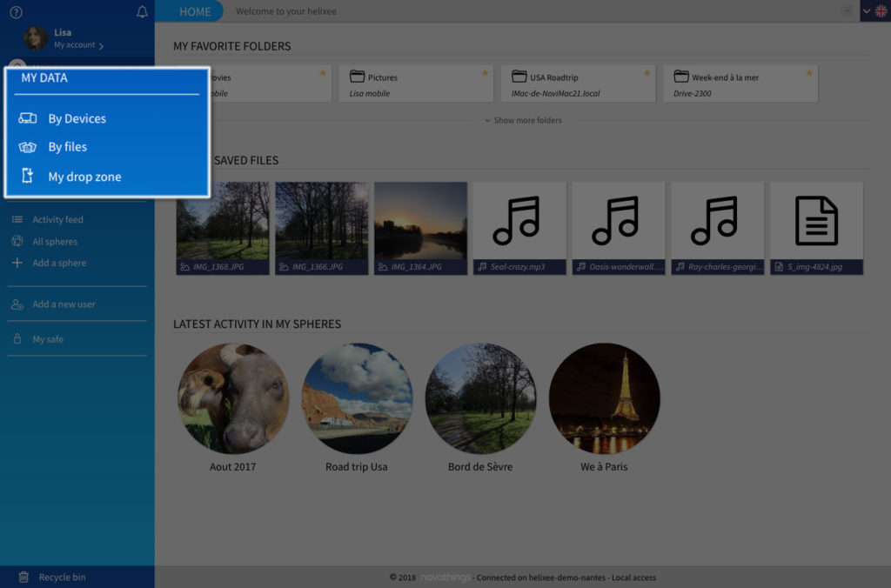Click the 'Lisa mobile' label under Pictures
This screenshot has width=891, height=588.
(x=369, y=93)
